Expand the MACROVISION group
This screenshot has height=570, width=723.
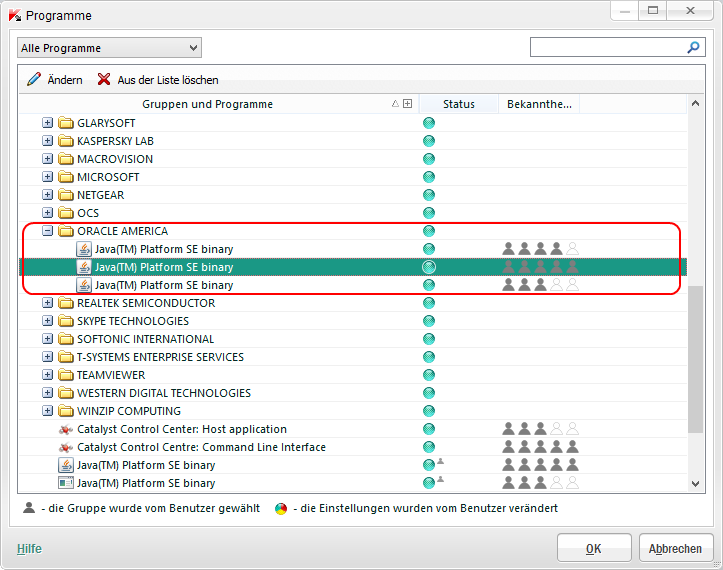pos(47,159)
